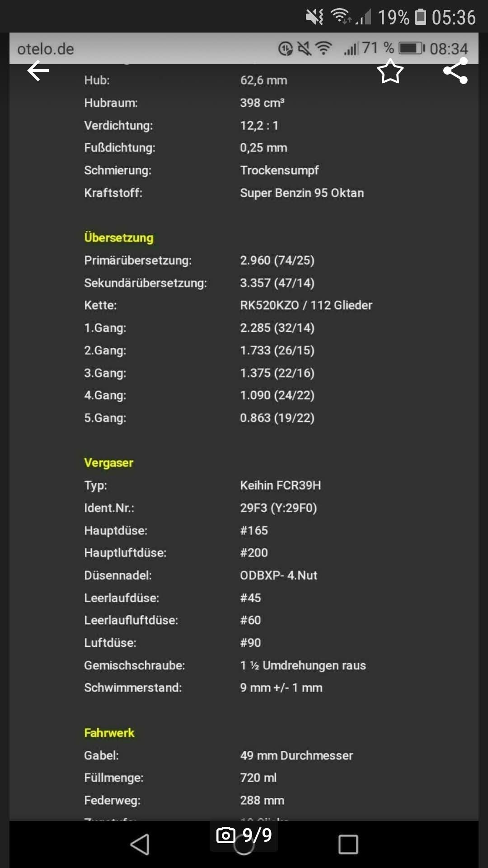488x868 pixels.
Task: Tap the RK520KZO / 112 Glieder chain value
Action: coord(306,305)
